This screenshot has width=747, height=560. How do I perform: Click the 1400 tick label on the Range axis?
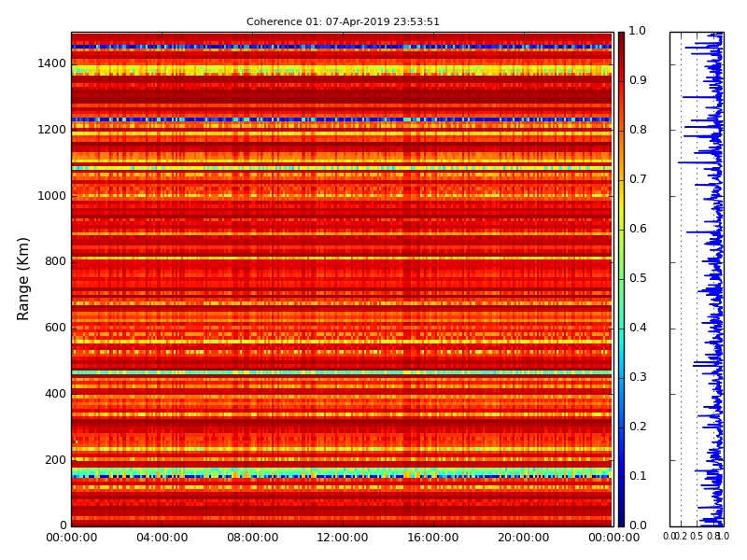point(52,63)
